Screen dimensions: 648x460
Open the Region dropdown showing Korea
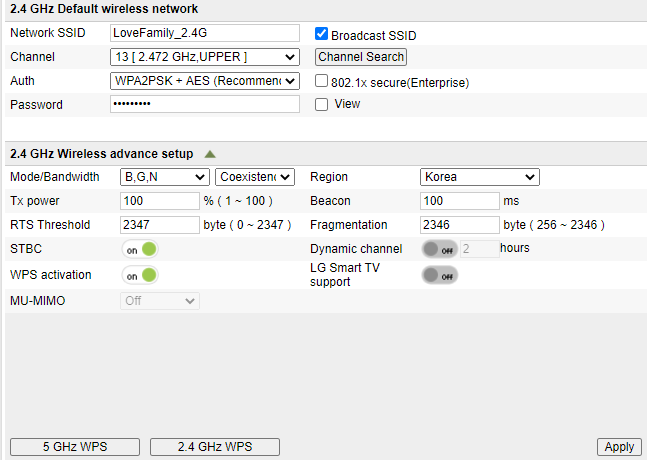[x=479, y=177]
